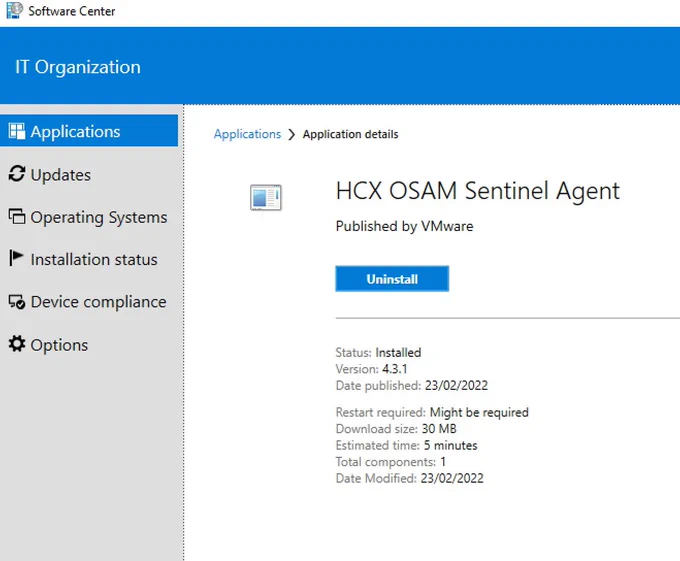Click the Date published: 23/02/2022 line

[412, 385]
